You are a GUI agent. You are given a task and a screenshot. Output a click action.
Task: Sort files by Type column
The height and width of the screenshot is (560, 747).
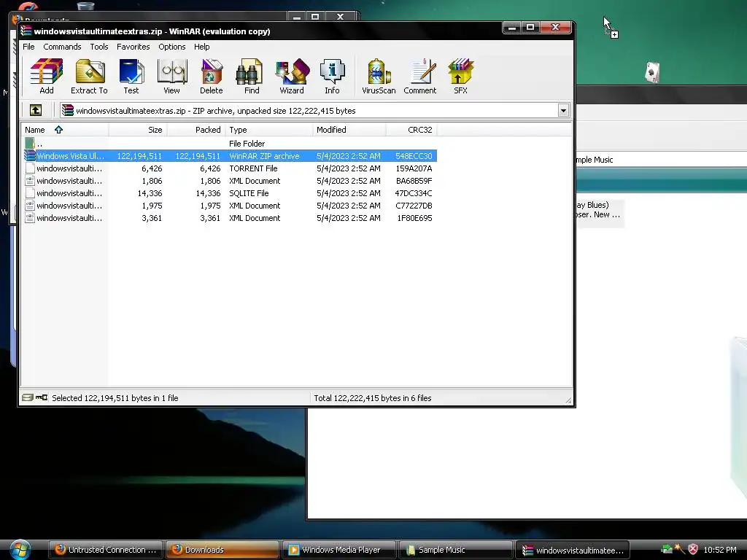[269, 130]
